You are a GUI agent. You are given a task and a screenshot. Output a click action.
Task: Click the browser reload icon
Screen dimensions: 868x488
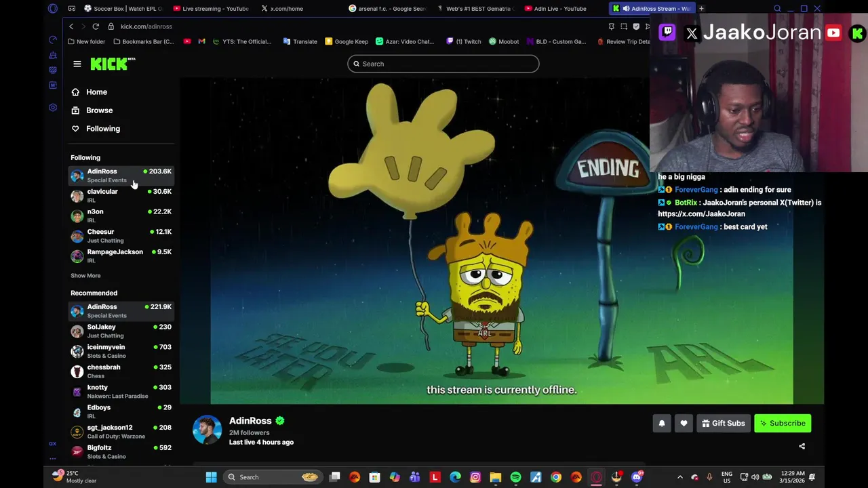[x=96, y=26]
